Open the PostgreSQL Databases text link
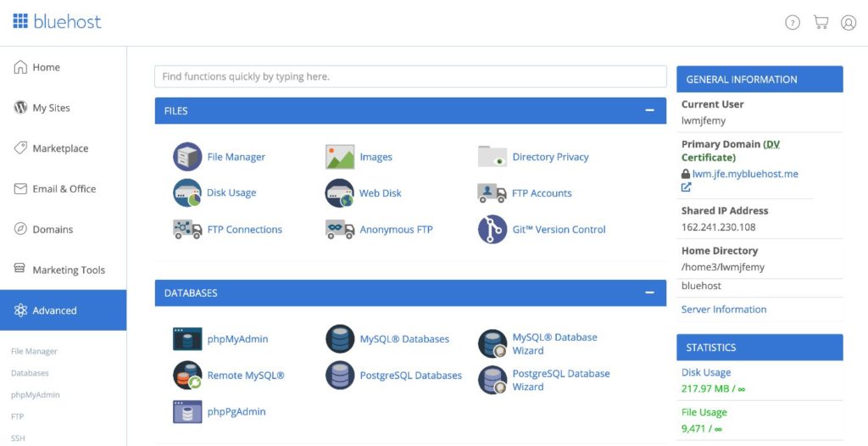Viewport: 868px width, 446px height. point(411,375)
